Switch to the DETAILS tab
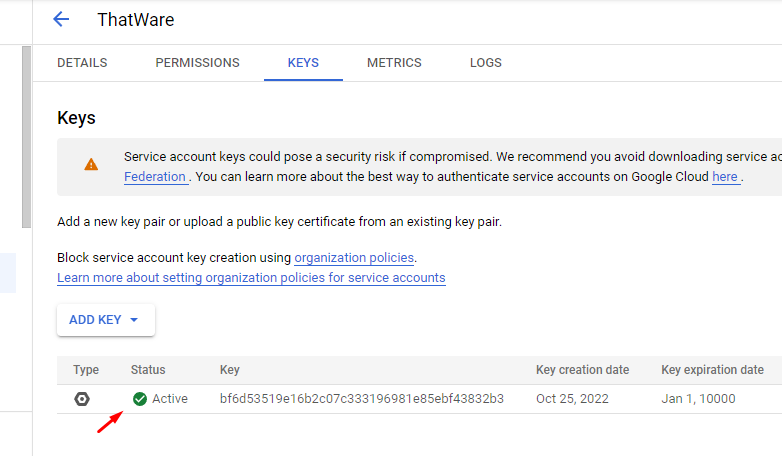Viewport: 782px width, 456px height. tap(82, 62)
